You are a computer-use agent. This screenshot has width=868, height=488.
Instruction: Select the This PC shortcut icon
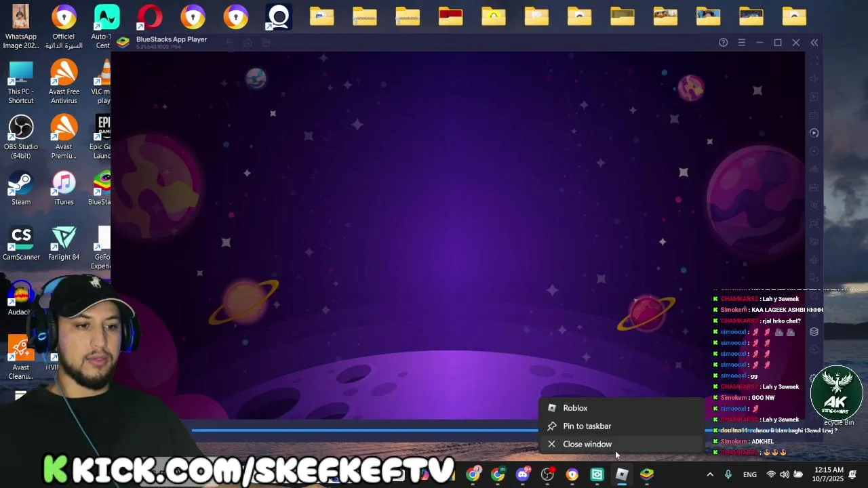pos(21,82)
